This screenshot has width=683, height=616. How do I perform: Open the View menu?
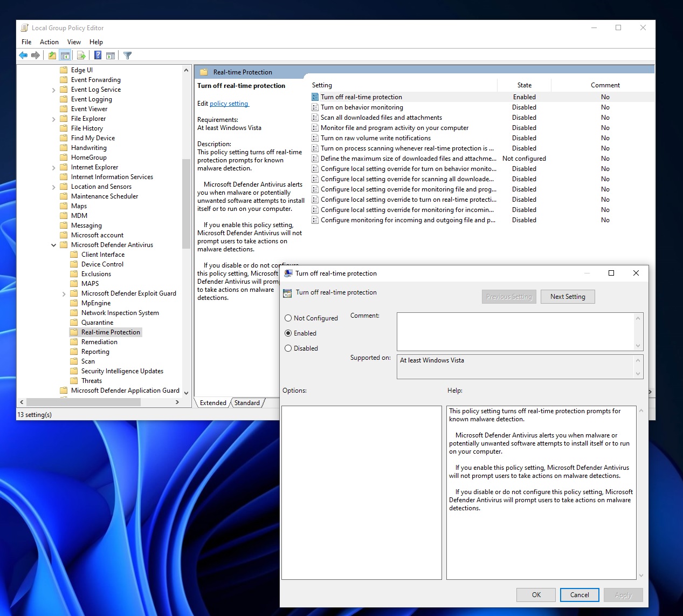coord(74,42)
